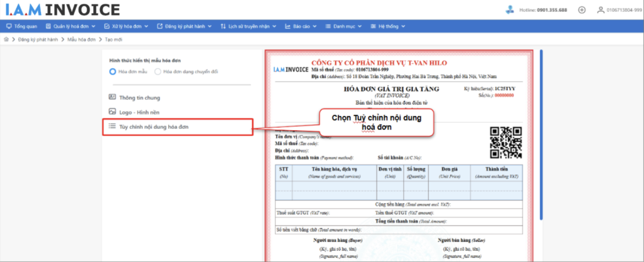The height and width of the screenshot is (262, 644).
Task: Select Hóa đơn dạng chuyển đổi radio option
Action: point(158,72)
